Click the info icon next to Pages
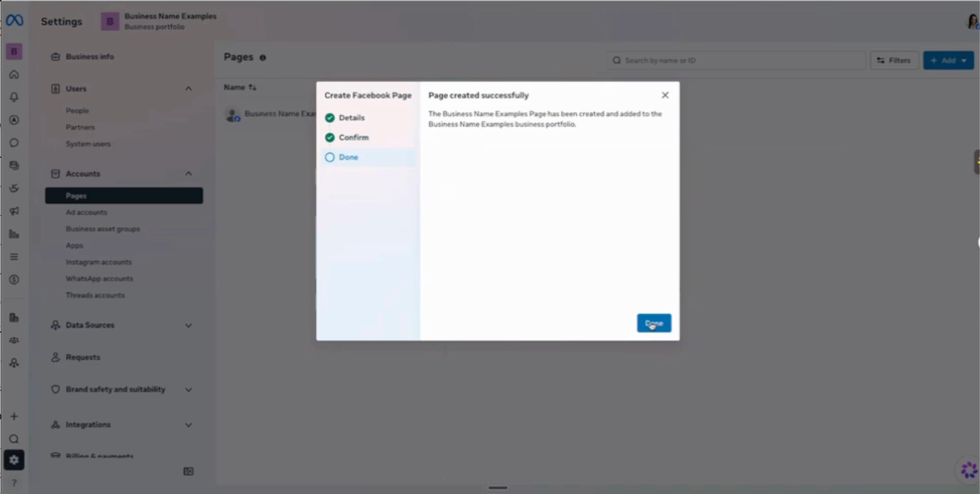Screen dimensions: 980x494 262,58
